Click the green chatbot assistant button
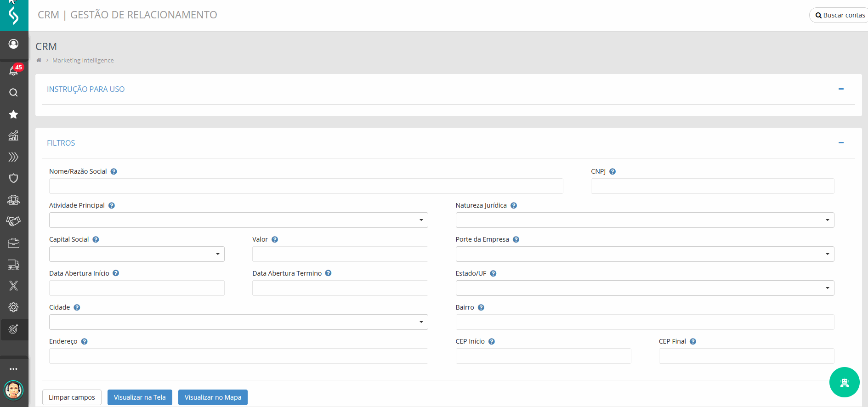 click(844, 382)
